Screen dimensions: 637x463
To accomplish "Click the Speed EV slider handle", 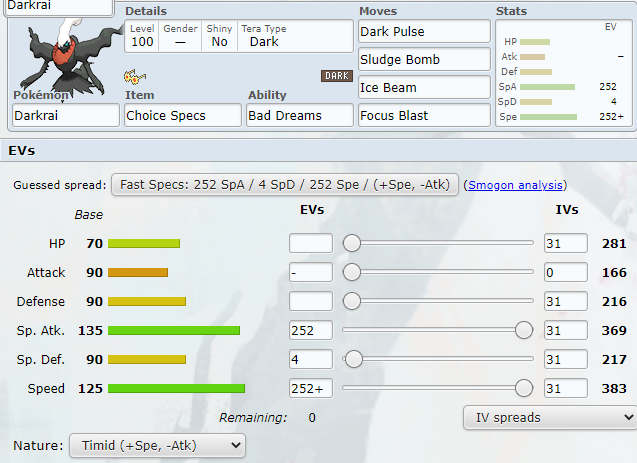I will (524, 388).
